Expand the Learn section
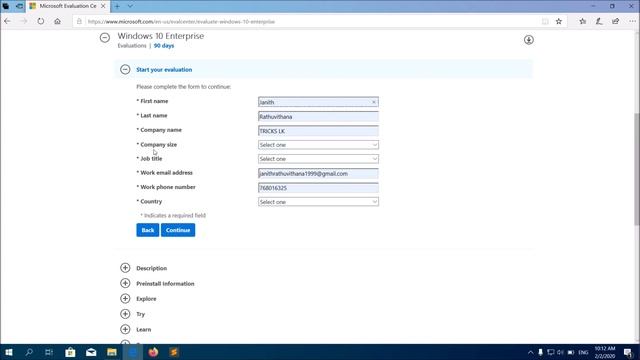Image resolution: width=640 pixels, height=360 pixels. click(125, 329)
